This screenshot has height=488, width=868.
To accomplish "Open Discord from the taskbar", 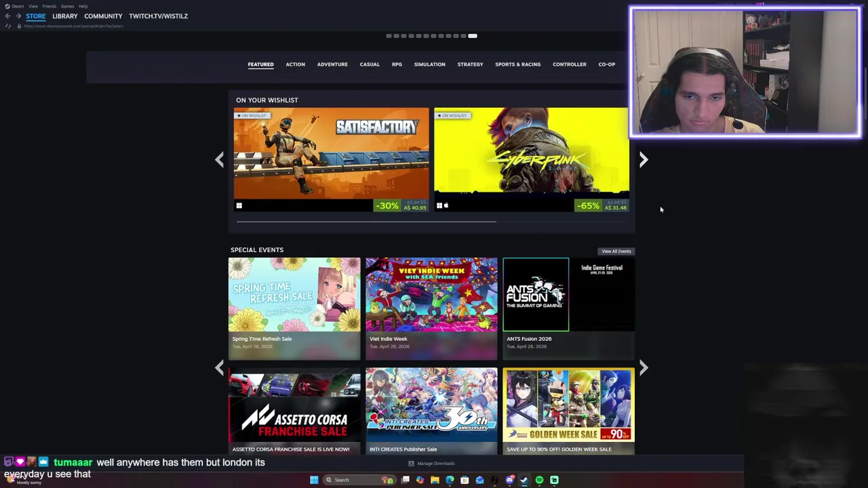I will [510, 480].
